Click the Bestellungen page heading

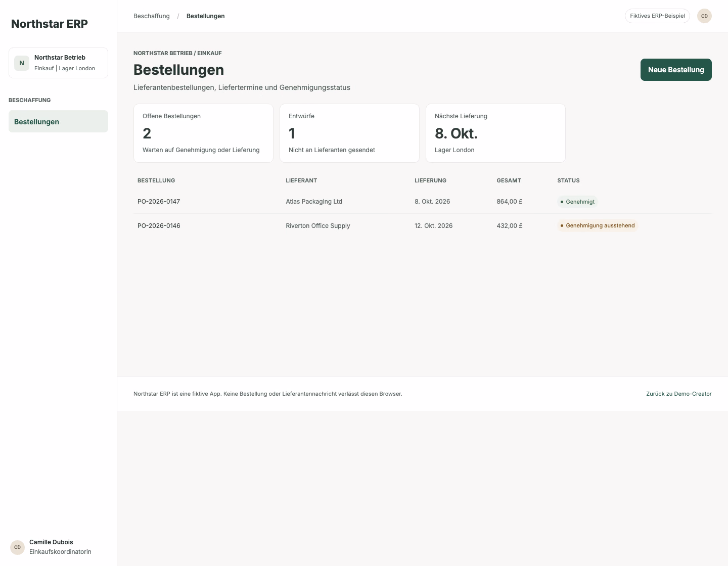tap(178, 70)
